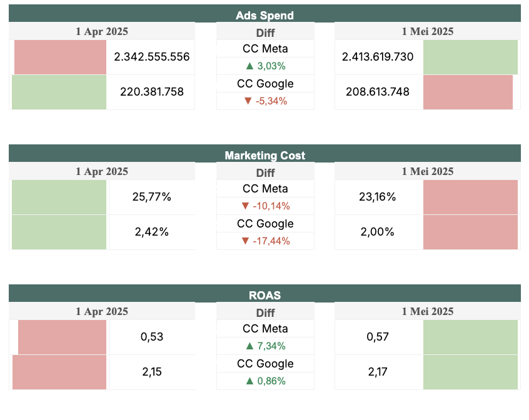Click the green bar next to 2.413.619.730
The width and height of the screenshot is (529, 420).
470,57
